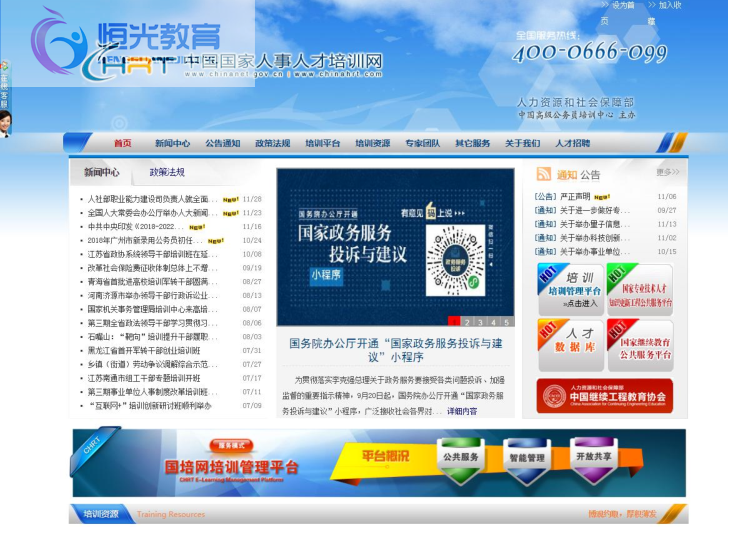This screenshot has height=542, width=729.
Task: Show carousel slide 2
Action: 467,321
